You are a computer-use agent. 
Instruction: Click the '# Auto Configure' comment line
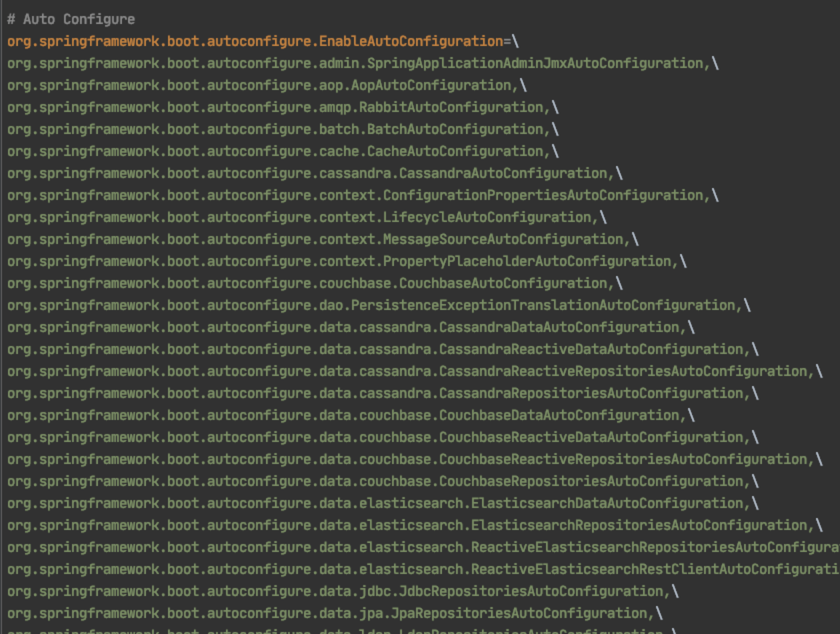point(71,19)
